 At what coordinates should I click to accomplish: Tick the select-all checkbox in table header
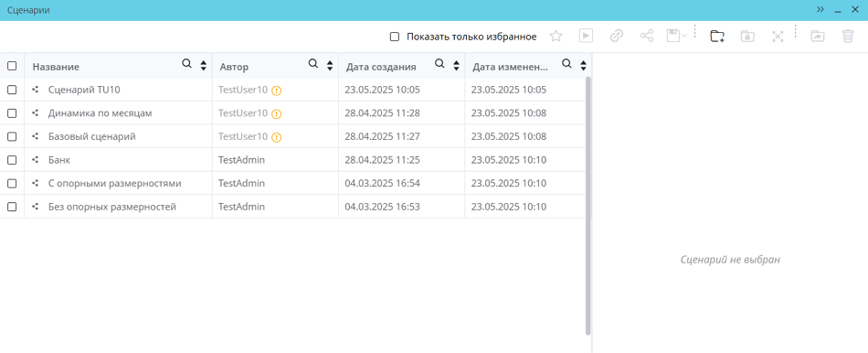12,66
